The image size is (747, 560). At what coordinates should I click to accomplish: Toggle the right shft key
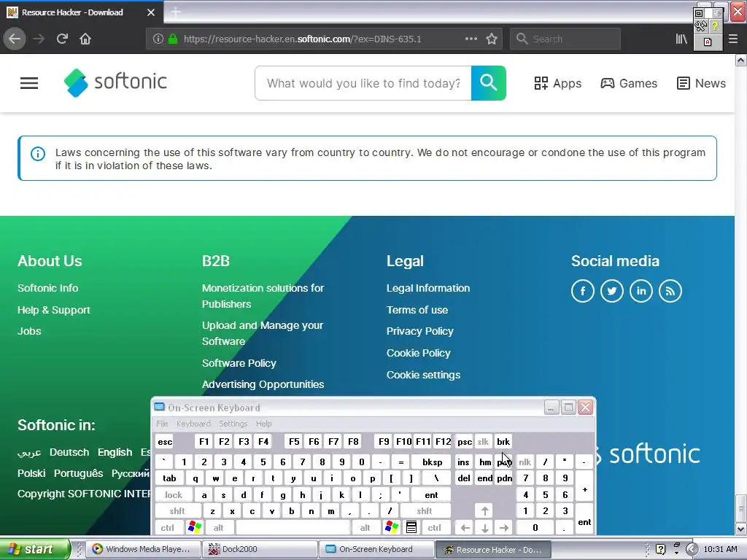[425, 511]
